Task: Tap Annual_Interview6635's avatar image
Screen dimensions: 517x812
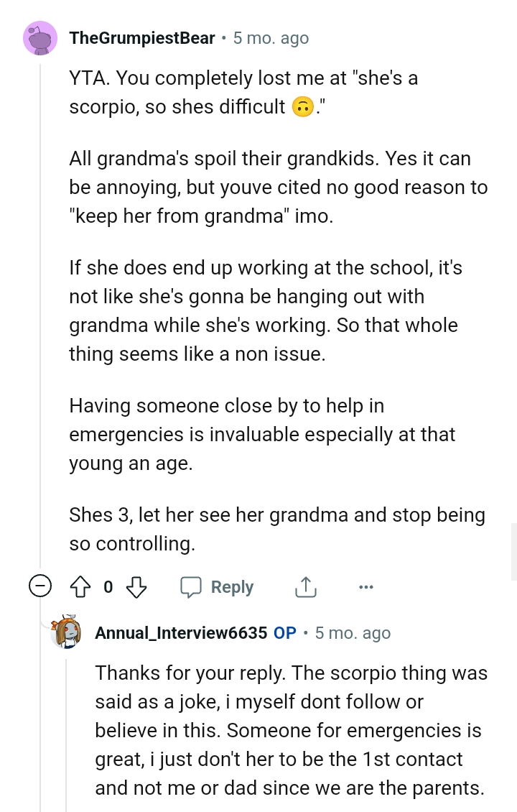Action: point(66,632)
